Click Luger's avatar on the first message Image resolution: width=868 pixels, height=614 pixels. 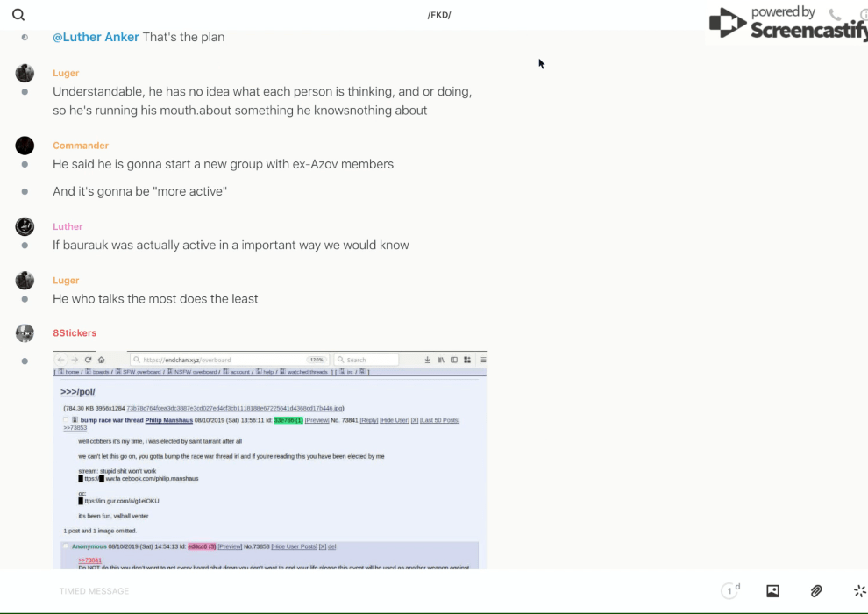pos(25,74)
